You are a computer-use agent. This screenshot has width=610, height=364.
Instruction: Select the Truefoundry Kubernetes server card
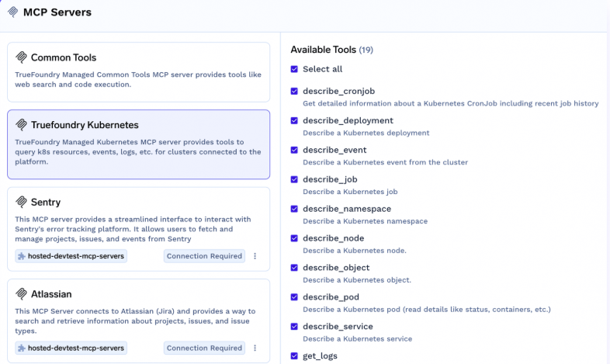(138, 144)
